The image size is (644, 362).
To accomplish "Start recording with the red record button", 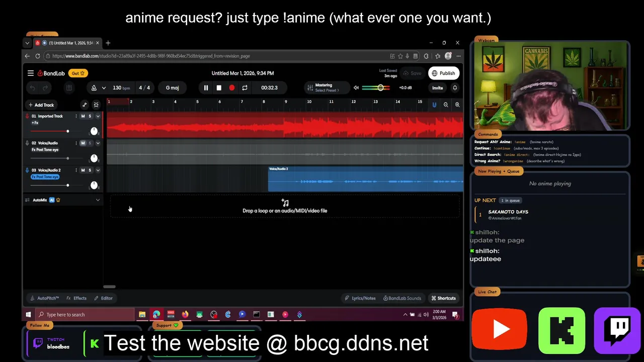I will click(231, 88).
